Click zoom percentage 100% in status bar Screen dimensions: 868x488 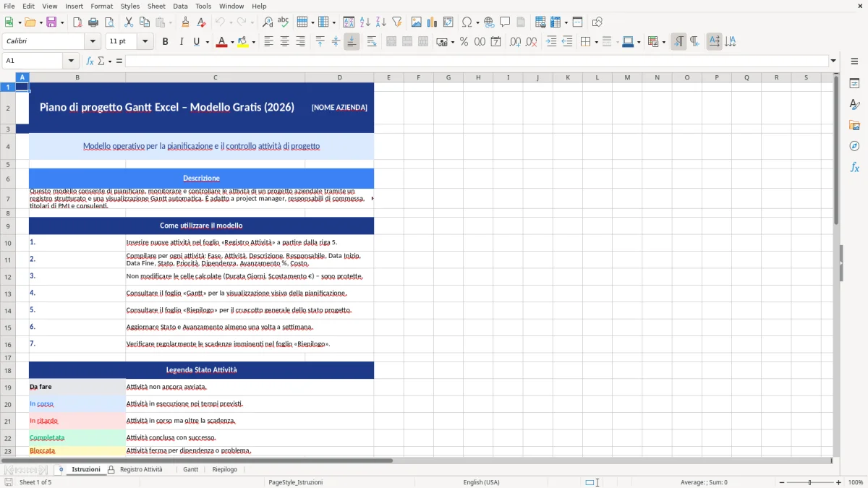pos(856,482)
